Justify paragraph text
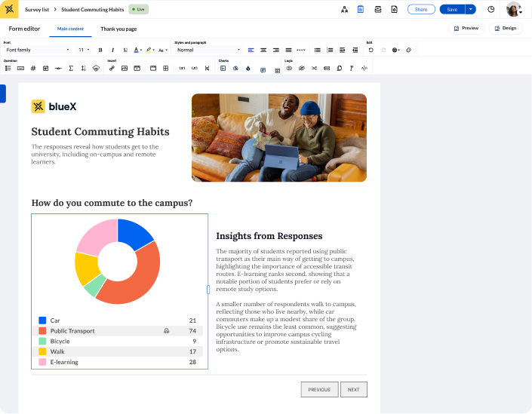Image resolution: width=532 pixels, height=414 pixels. click(x=288, y=50)
